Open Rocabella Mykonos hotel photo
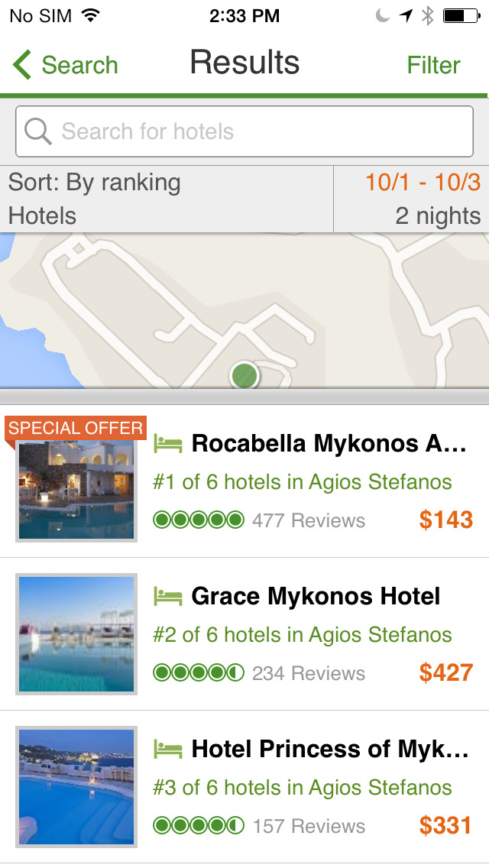The width and height of the screenshot is (489, 868). coord(76,489)
